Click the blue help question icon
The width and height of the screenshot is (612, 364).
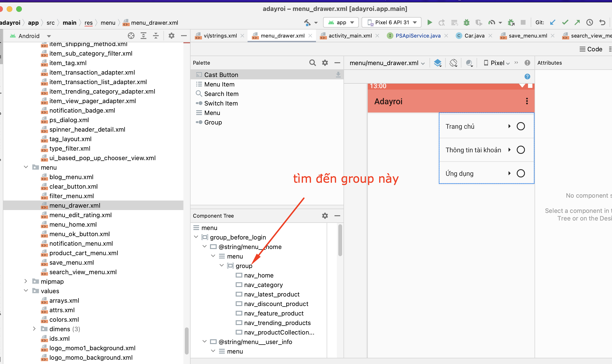pyautogui.click(x=527, y=77)
